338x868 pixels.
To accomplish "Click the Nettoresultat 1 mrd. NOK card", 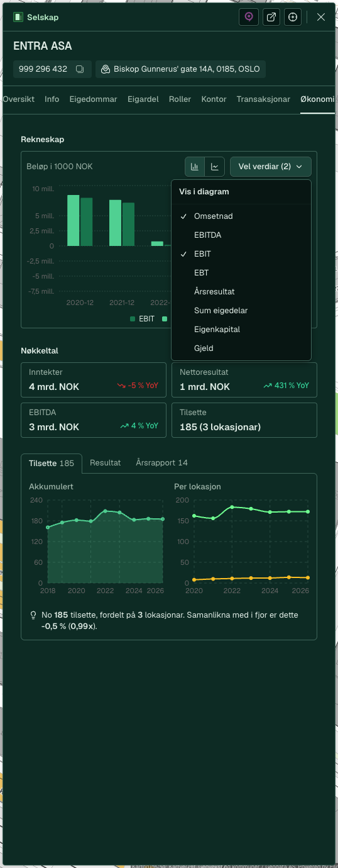I will click(244, 380).
